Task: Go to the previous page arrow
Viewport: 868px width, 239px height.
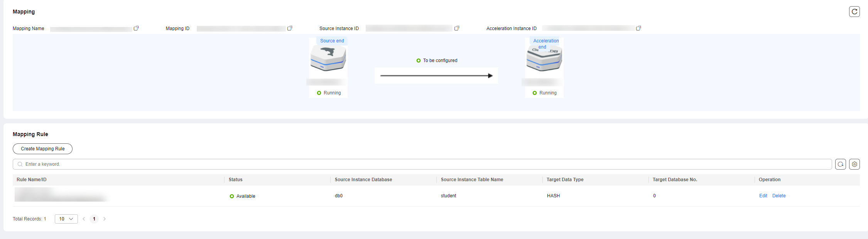Action: click(84, 219)
